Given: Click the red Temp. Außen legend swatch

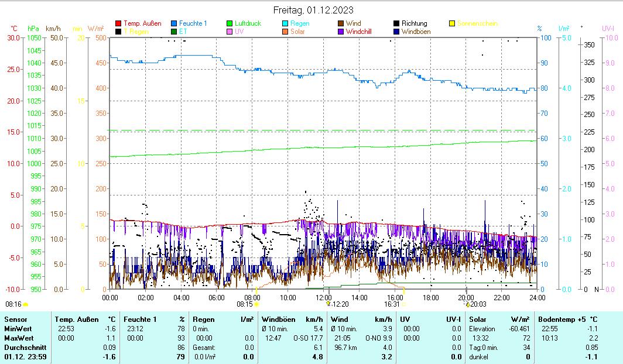Looking at the screenshot, I should 118,23.
